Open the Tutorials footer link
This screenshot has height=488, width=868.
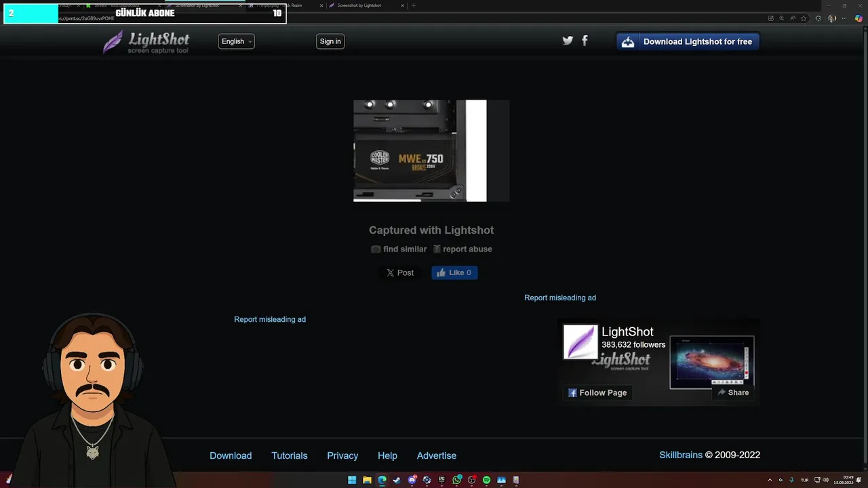coord(290,455)
